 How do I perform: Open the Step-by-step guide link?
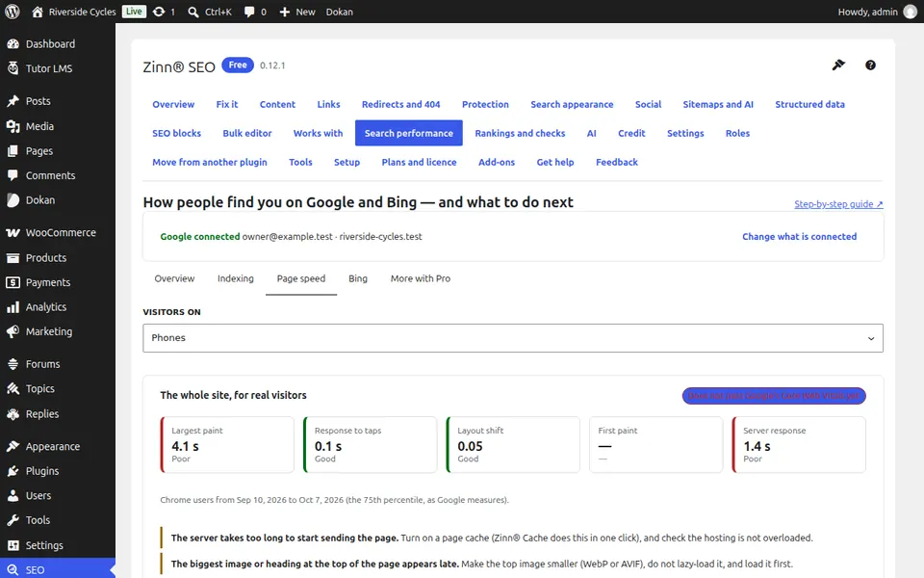tap(838, 204)
